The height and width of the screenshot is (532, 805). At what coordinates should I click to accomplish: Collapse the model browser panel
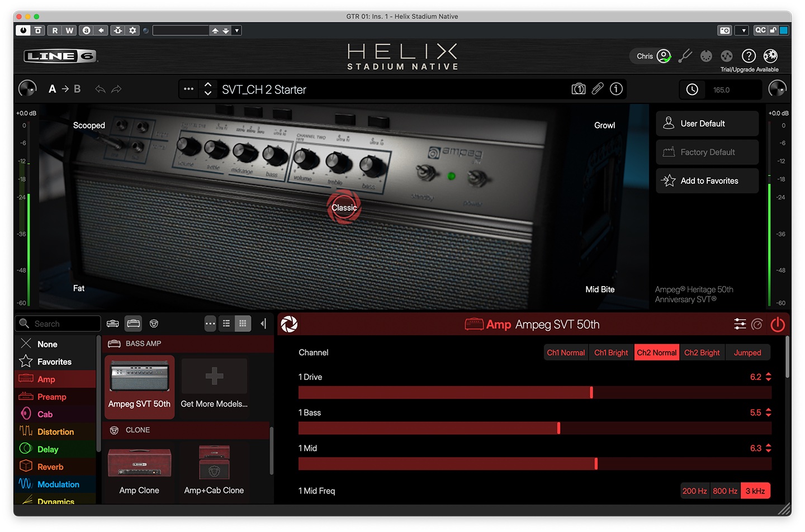point(263,324)
